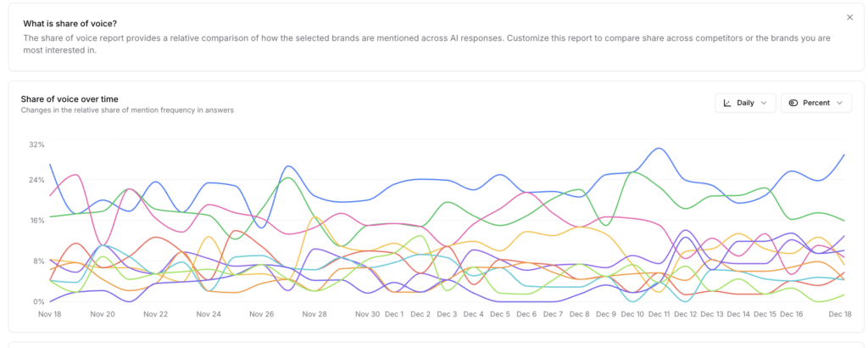
Task: Open the Percent display dropdown
Action: click(x=815, y=103)
